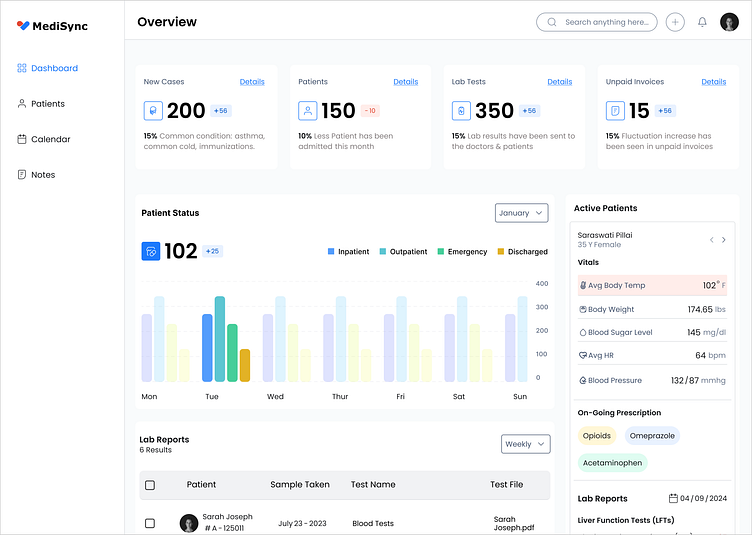Click the Emergency legend color swatch

pos(441,252)
